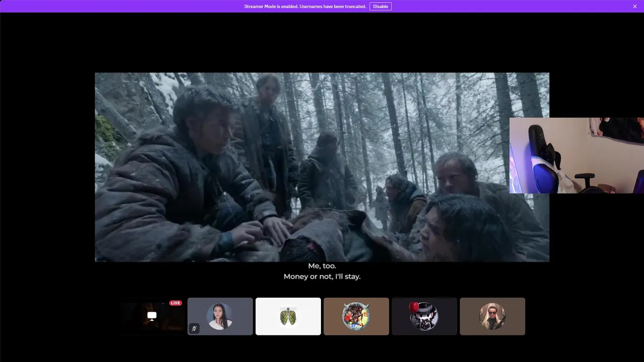This screenshot has width=644, height=362.
Task: Select the colorful crowd avatar participant tile
Action: [356, 316]
